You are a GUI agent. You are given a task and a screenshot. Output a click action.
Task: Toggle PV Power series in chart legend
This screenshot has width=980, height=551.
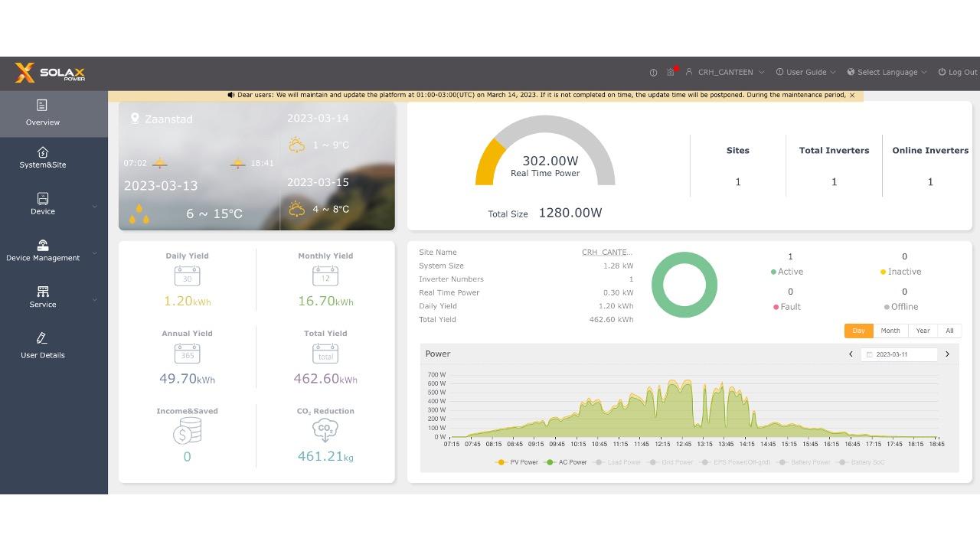tap(518, 462)
